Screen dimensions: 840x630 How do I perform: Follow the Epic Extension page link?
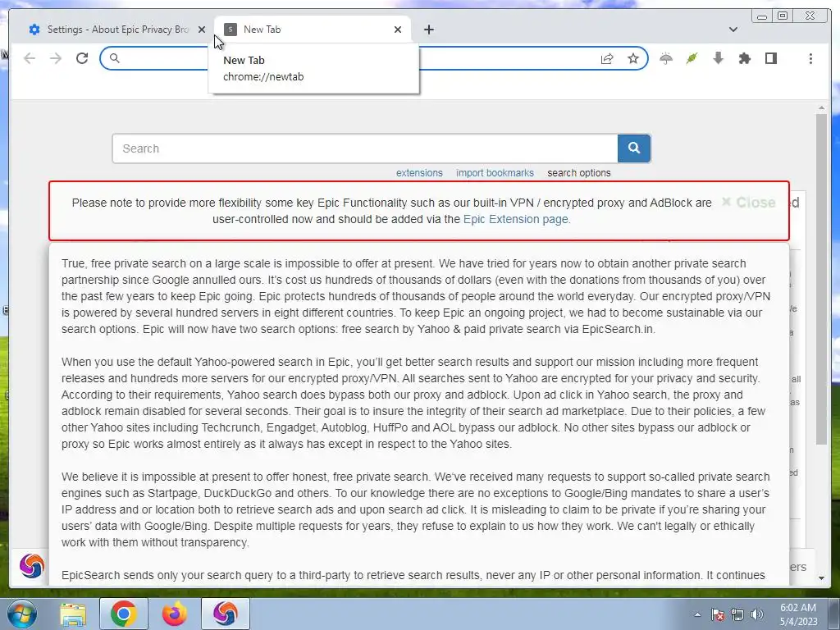pos(517,219)
